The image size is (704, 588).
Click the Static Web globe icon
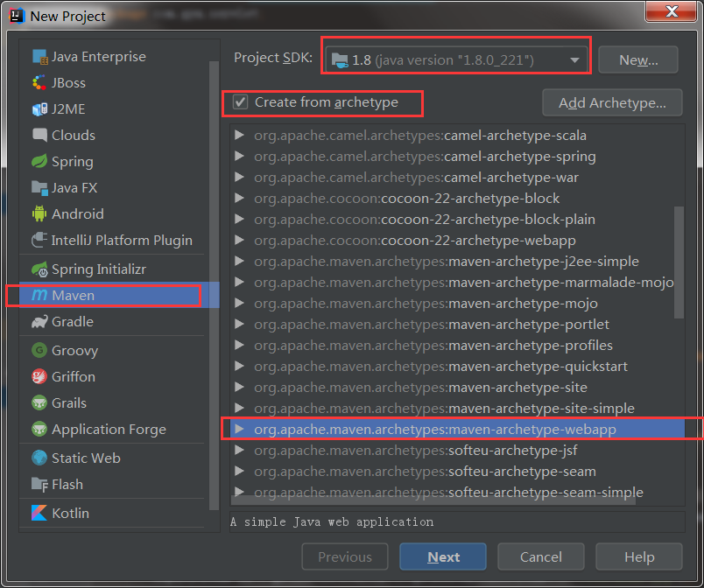pos(39,458)
